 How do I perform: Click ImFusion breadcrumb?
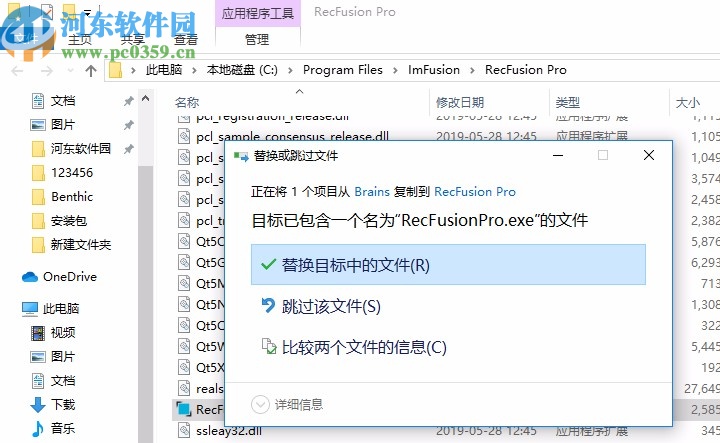pyautogui.click(x=434, y=70)
